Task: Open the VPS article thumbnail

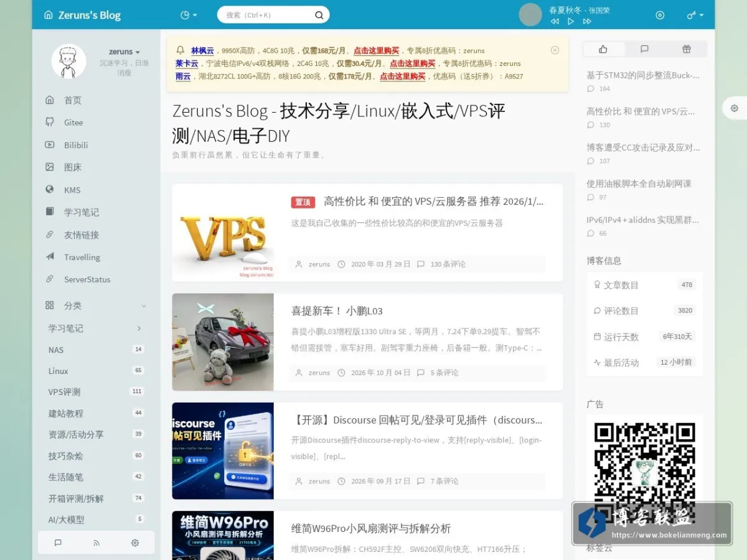Action: point(223,233)
